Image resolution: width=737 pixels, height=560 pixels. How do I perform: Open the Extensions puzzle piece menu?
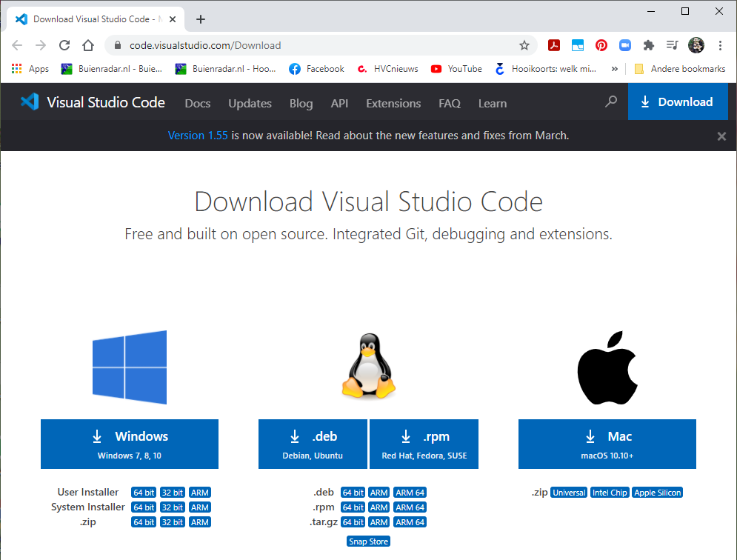[649, 45]
